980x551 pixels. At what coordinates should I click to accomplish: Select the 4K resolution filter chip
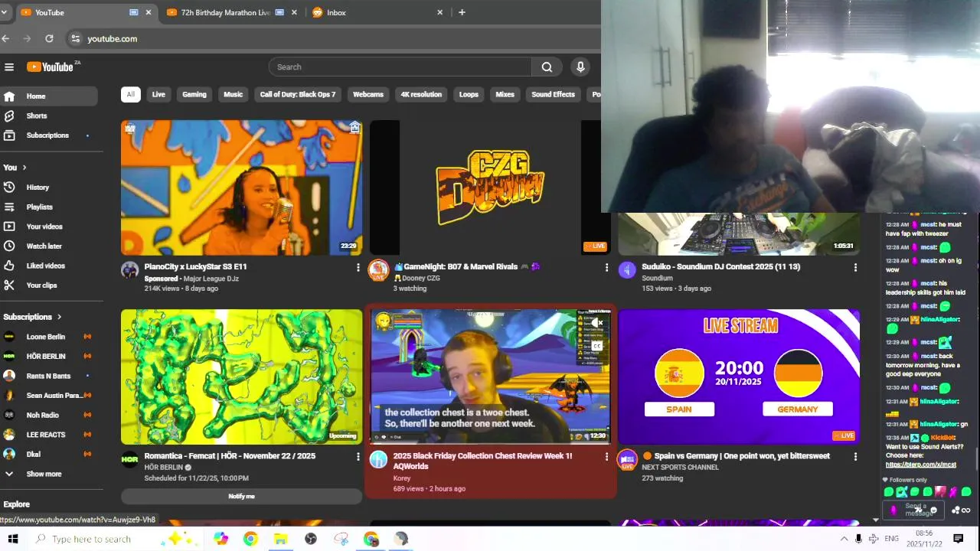[x=421, y=95]
